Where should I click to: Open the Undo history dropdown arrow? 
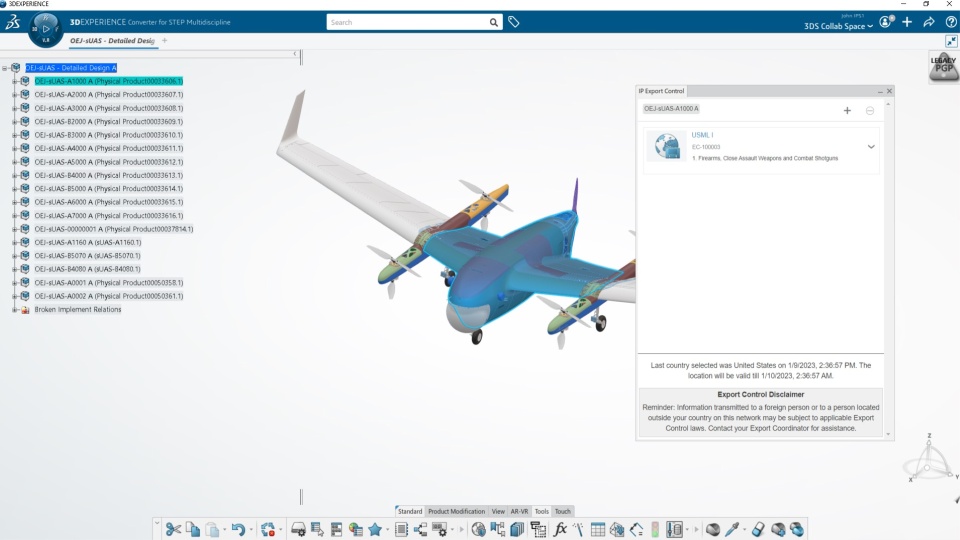coord(250,530)
